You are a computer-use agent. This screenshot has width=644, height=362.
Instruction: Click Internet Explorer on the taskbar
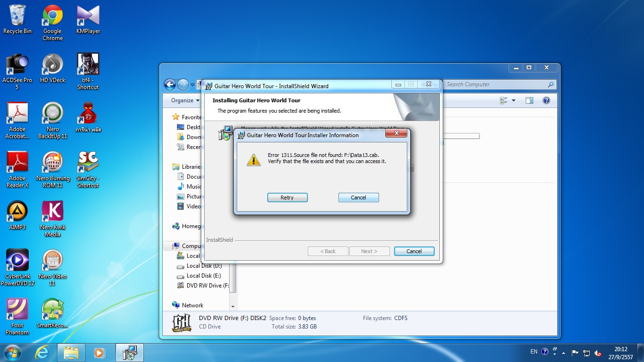point(42,353)
